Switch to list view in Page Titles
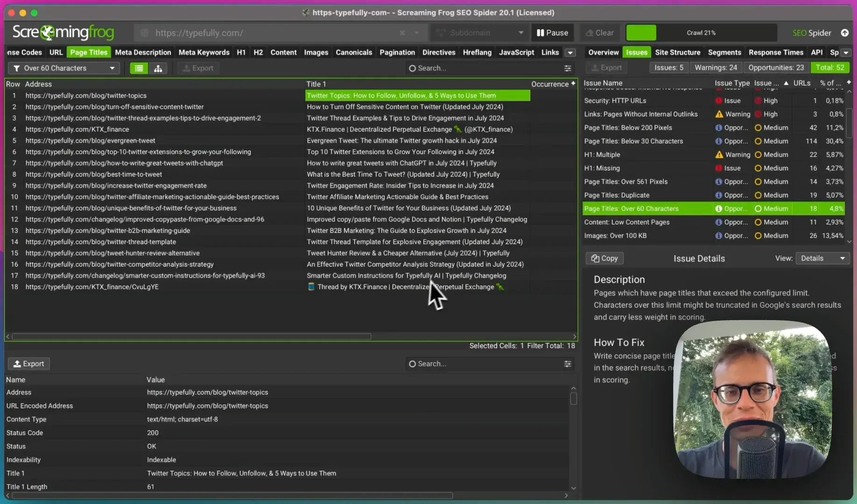Screen dimensions: 857x504 (139, 68)
